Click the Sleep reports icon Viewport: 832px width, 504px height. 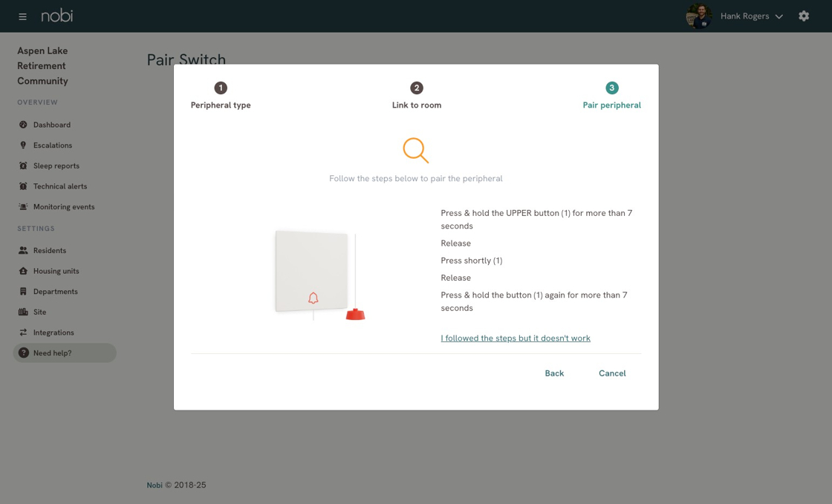[23, 166]
